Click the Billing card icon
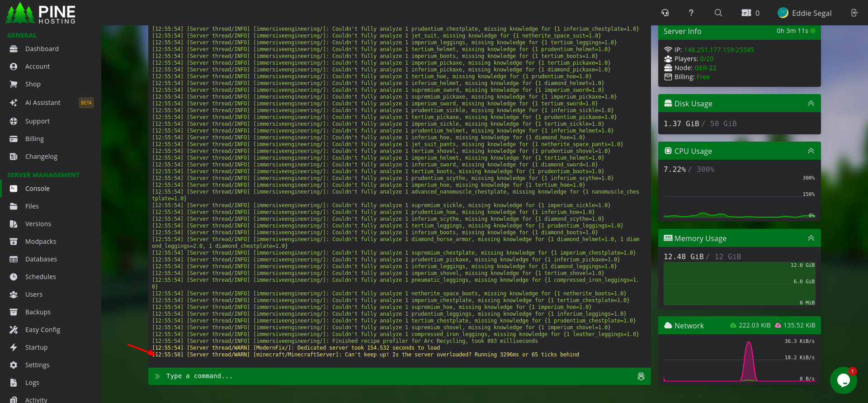This screenshot has height=403, width=868. (14, 139)
